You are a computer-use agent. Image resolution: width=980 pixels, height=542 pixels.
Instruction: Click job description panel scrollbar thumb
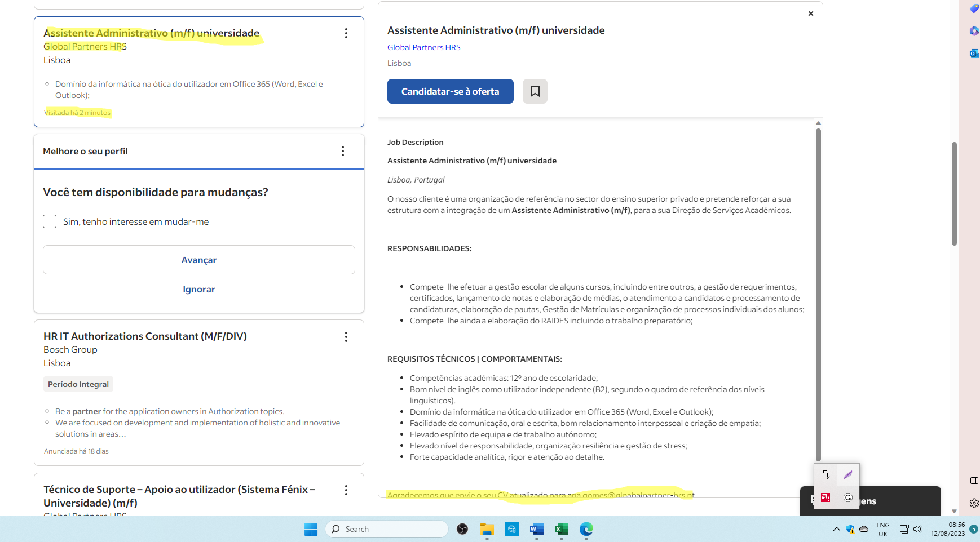[818, 295]
